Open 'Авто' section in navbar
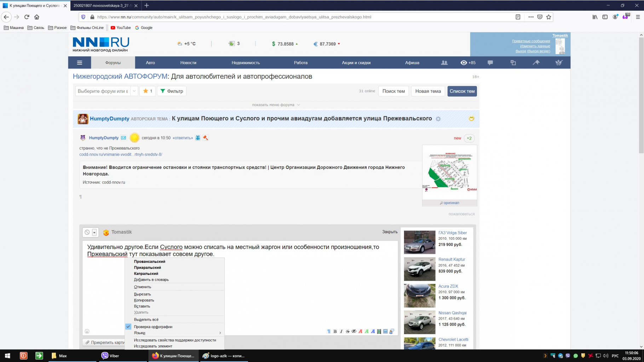The image size is (644, 362). 150,63
